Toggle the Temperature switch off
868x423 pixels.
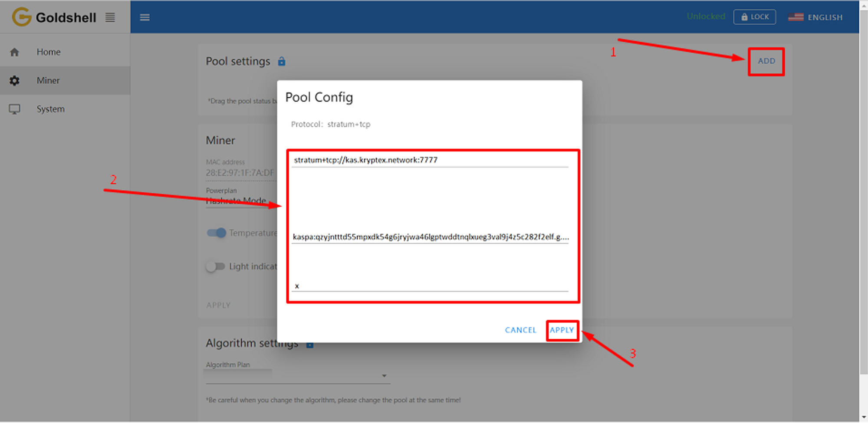click(217, 233)
